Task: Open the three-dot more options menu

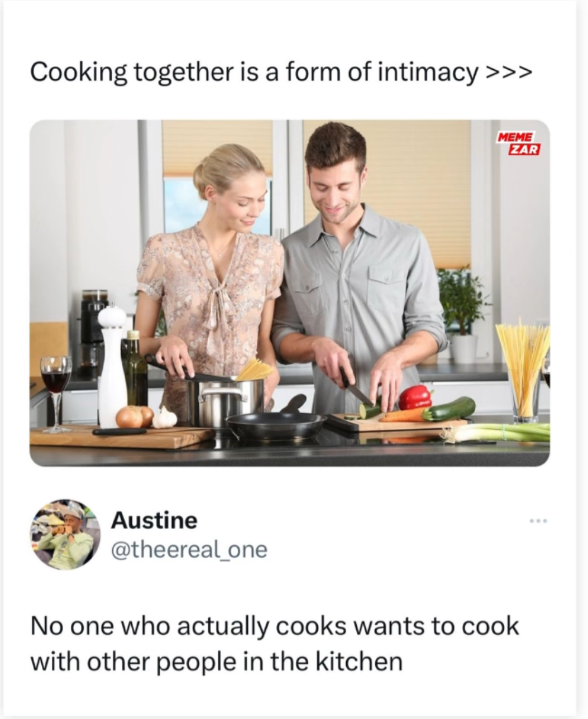Action: click(x=539, y=521)
